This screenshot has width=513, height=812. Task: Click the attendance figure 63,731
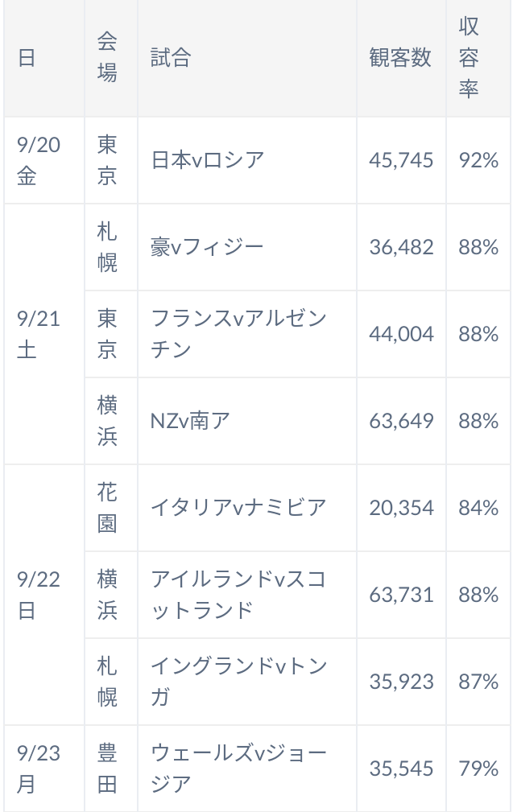pyautogui.click(x=401, y=595)
